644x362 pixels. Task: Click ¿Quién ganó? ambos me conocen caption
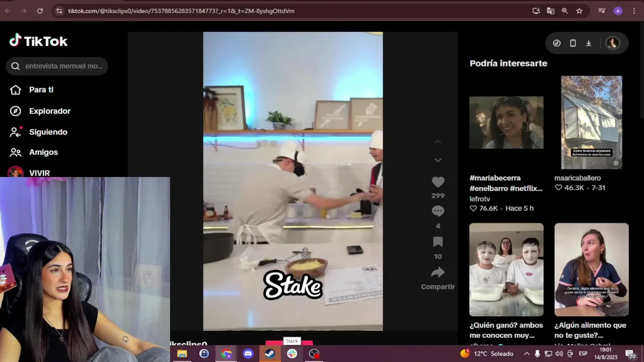(x=506, y=330)
